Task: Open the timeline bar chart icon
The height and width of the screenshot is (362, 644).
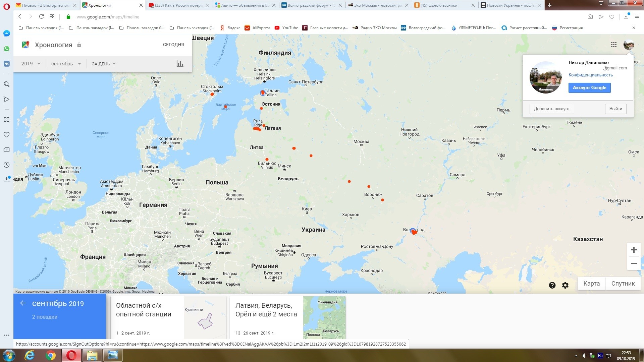Action: point(180,64)
